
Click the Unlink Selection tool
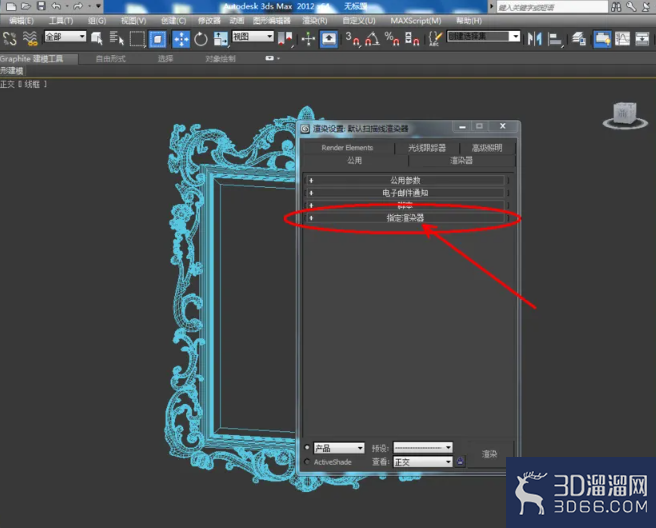(x=10, y=39)
